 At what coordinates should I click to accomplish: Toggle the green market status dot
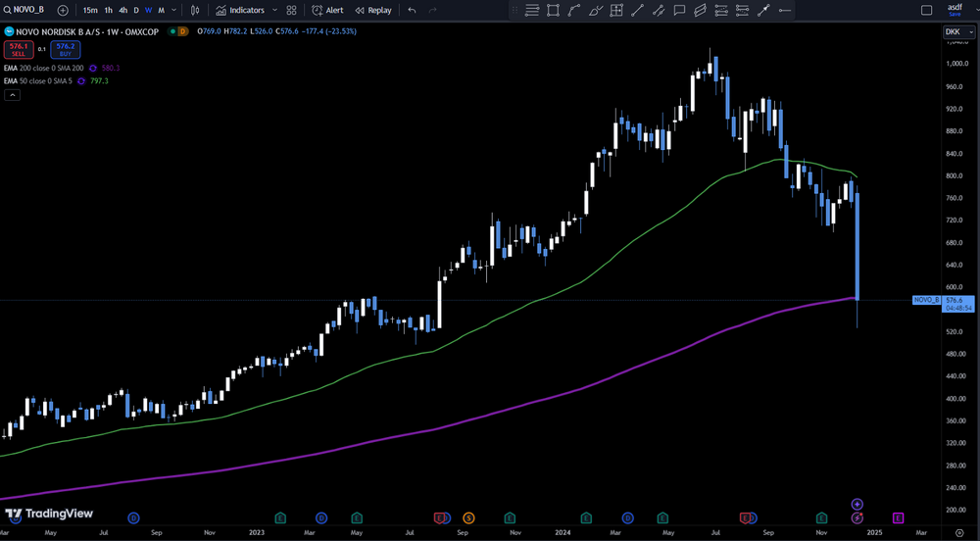[x=171, y=31]
